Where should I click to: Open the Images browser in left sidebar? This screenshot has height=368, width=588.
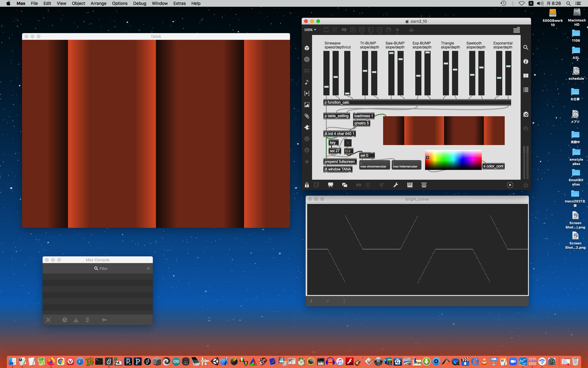[307, 105]
